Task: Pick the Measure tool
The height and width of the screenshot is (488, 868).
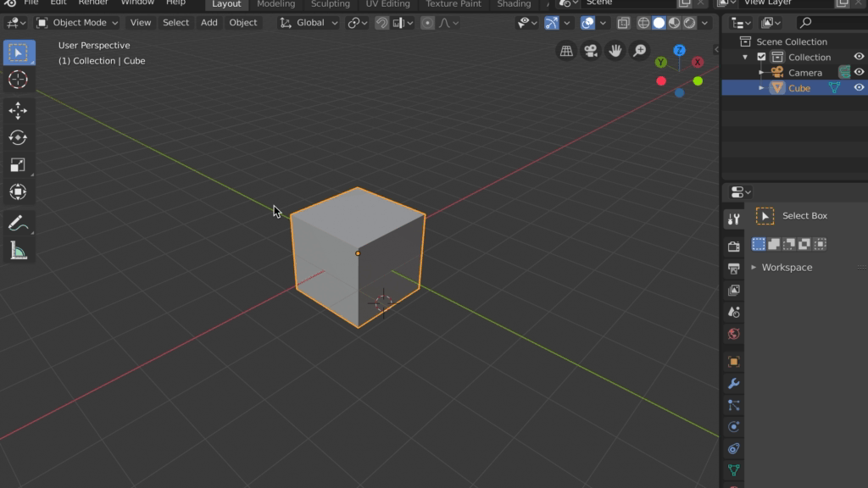Action: [18, 250]
